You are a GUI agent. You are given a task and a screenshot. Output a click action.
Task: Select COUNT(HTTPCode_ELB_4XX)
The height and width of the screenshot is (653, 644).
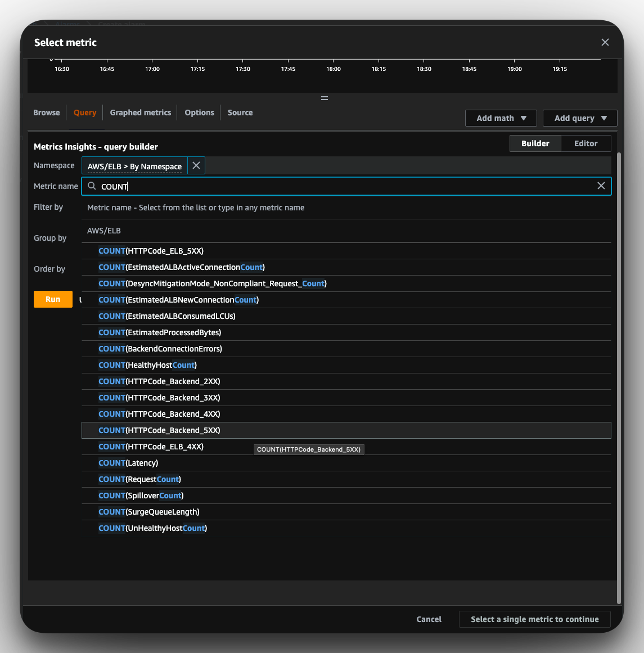(x=346, y=447)
